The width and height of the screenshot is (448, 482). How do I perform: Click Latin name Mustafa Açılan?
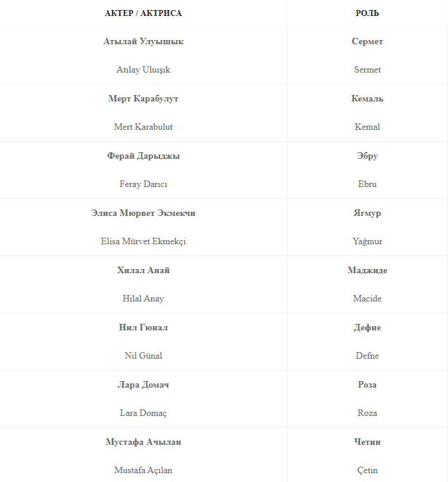143,470
